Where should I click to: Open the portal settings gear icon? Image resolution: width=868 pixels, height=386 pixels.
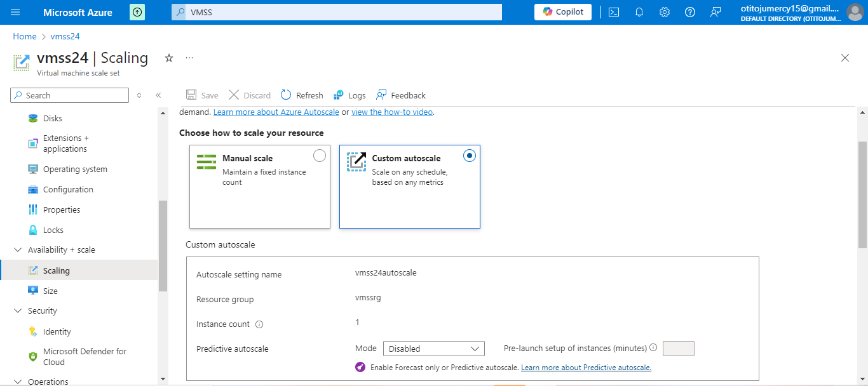[665, 12]
